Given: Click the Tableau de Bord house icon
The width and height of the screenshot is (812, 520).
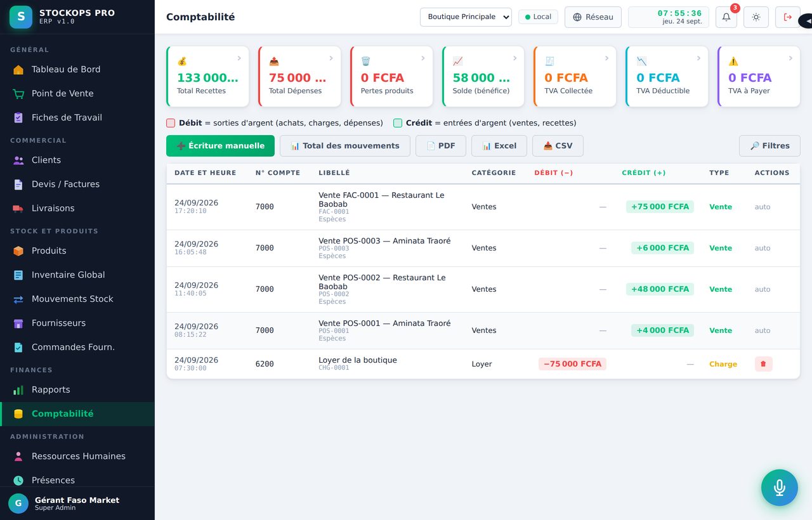Looking at the screenshot, I should tap(18, 70).
